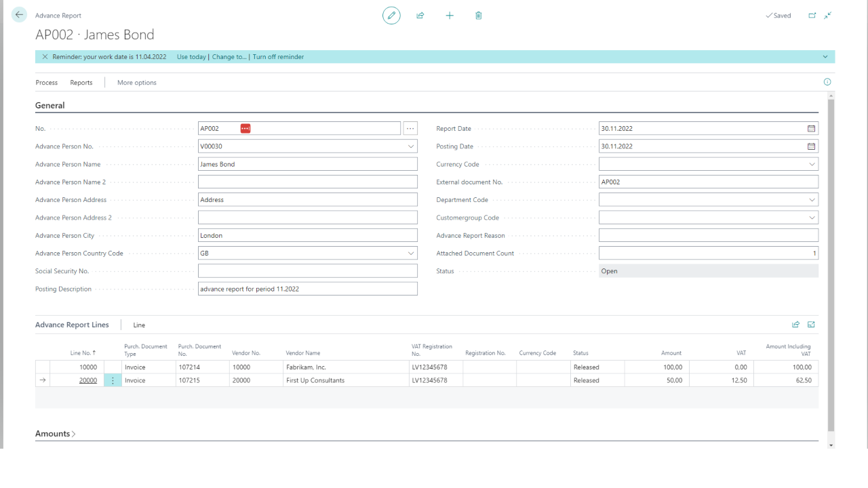Click the trash delete icon
868x488 pixels.
(479, 16)
